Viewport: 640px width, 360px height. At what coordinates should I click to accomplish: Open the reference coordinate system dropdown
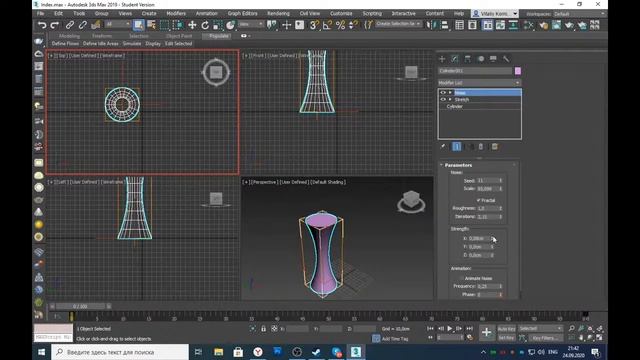pyautogui.click(x=251, y=24)
